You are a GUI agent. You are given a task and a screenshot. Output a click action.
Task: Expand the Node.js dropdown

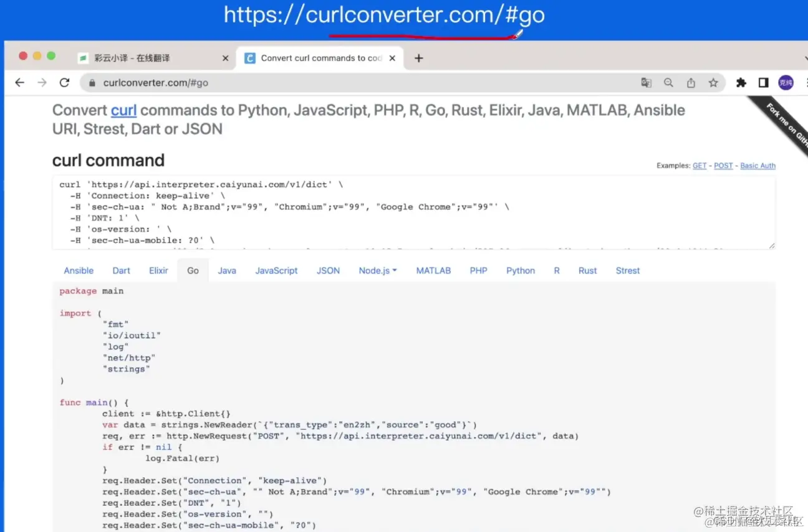(x=378, y=270)
